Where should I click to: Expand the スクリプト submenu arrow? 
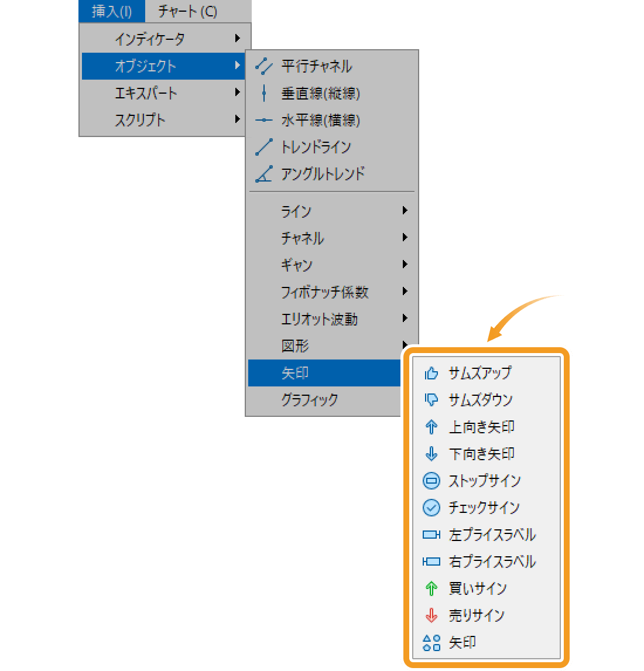pyautogui.click(x=238, y=119)
